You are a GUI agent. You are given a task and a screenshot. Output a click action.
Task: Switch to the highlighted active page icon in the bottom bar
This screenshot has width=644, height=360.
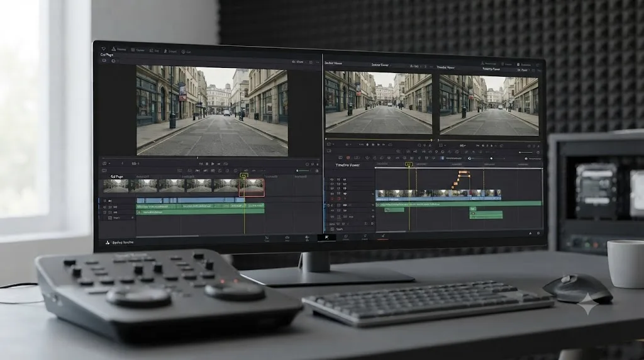point(326,237)
